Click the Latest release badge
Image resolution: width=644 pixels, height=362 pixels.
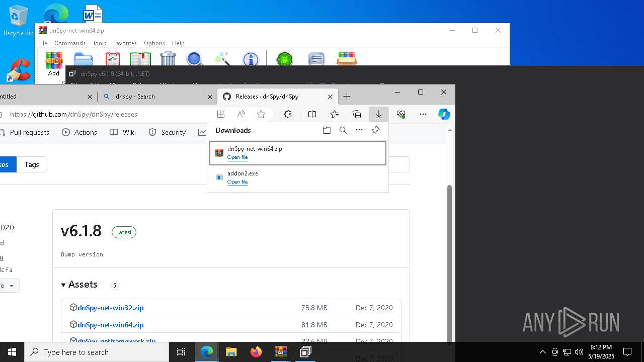(124, 232)
